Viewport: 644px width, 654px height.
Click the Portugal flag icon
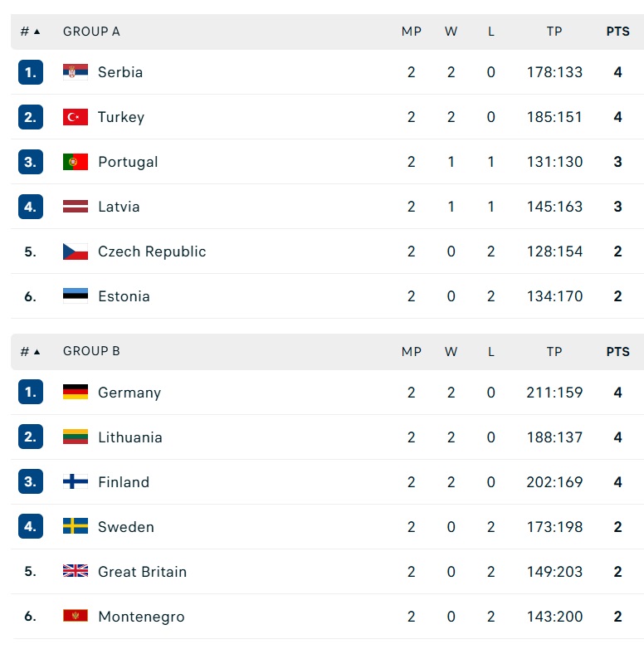pos(76,162)
